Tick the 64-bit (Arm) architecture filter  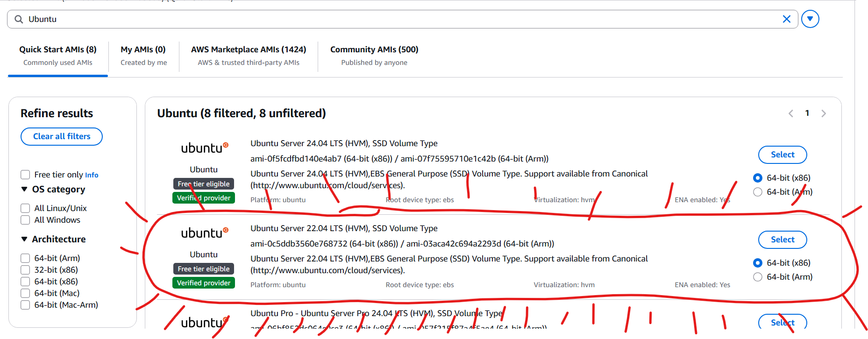pos(25,258)
